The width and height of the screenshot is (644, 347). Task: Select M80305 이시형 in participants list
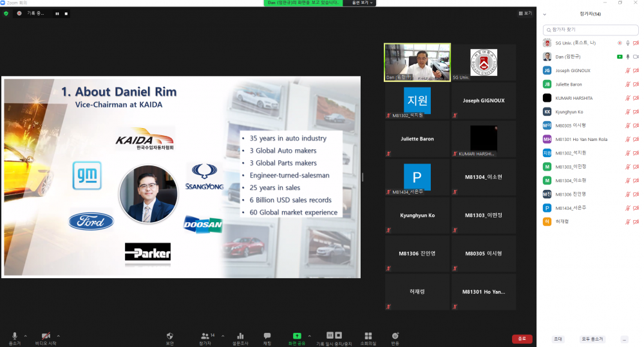click(591, 126)
